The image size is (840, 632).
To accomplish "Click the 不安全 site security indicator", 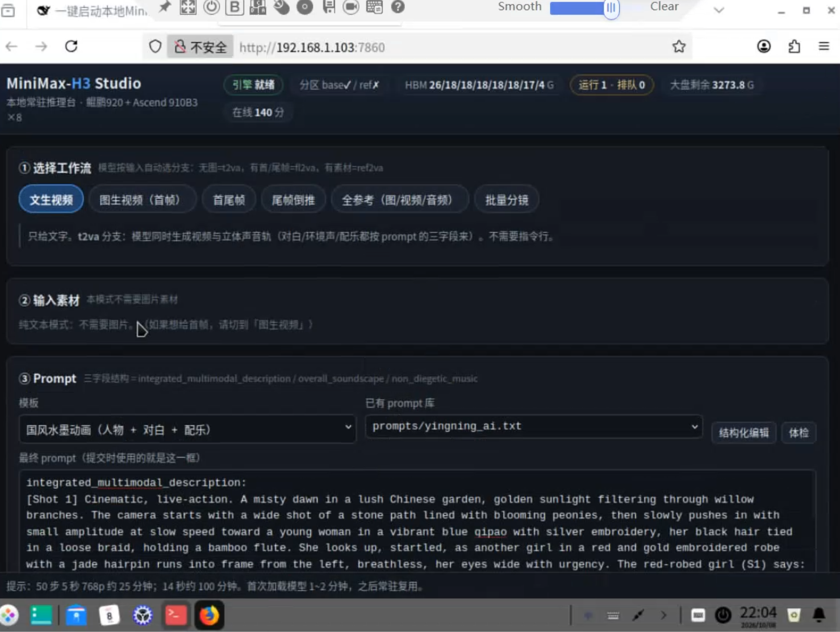I will pyautogui.click(x=200, y=47).
